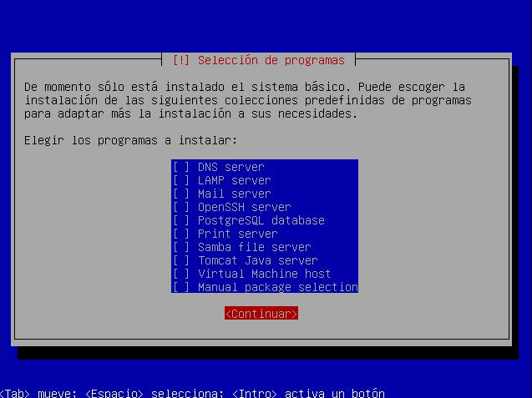Screen dimensions: 532x398
Task: Click the 'Virtual Machine host' label text
Action: click(264, 274)
